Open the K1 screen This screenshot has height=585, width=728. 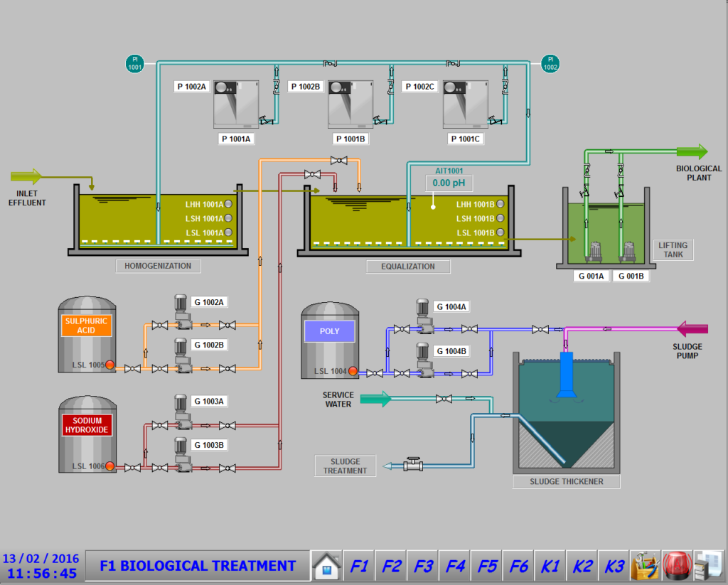[x=550, y=566]
